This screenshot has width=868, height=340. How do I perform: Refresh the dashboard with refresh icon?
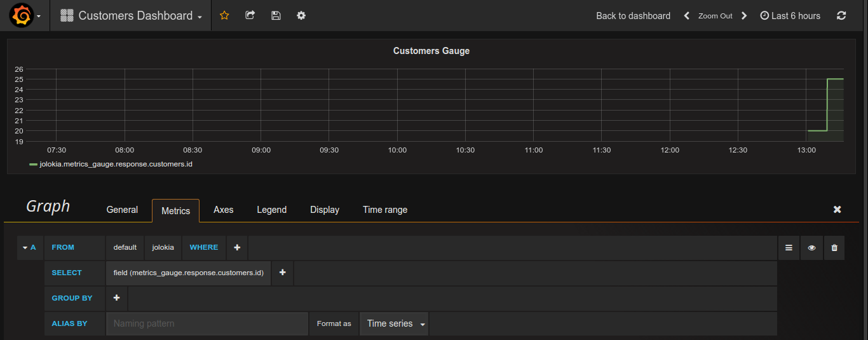(x=841, y=16)
